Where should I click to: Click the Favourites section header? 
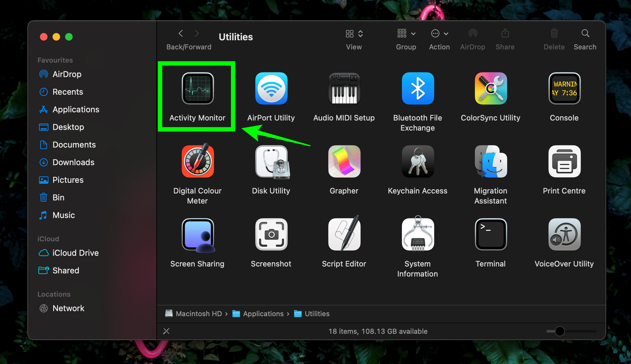(x=55, y=60)
